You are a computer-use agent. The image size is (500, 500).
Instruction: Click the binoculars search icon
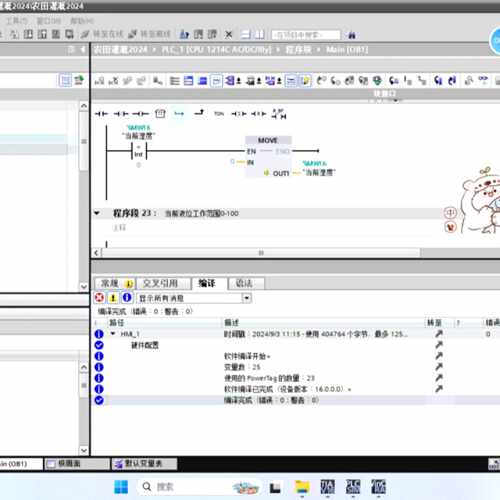352,35
